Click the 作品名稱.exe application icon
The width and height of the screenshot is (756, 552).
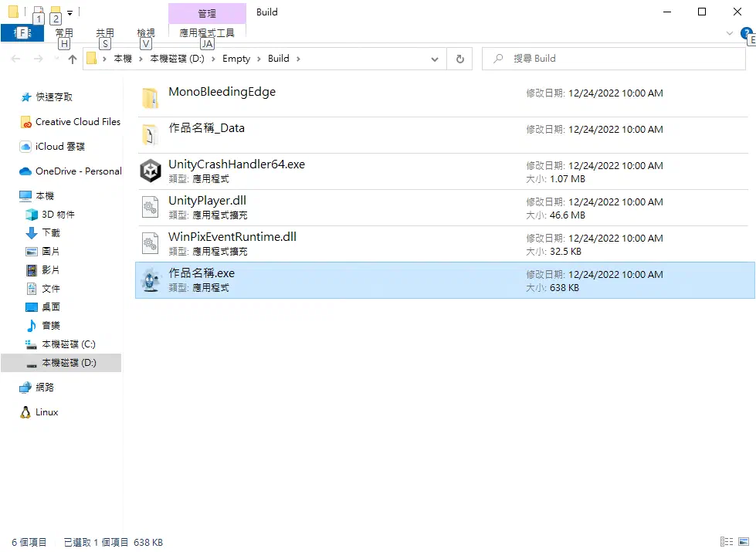pos(150,279)
